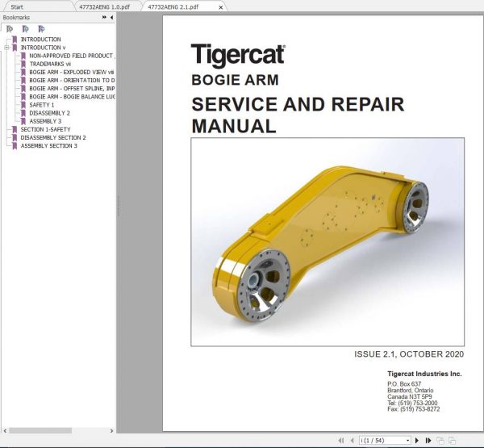The height and width of the screenshot is (448, 484).
Task: Click the ISSUE 2.1, OCTOBER 2020 text
Action: click(409, 354)
